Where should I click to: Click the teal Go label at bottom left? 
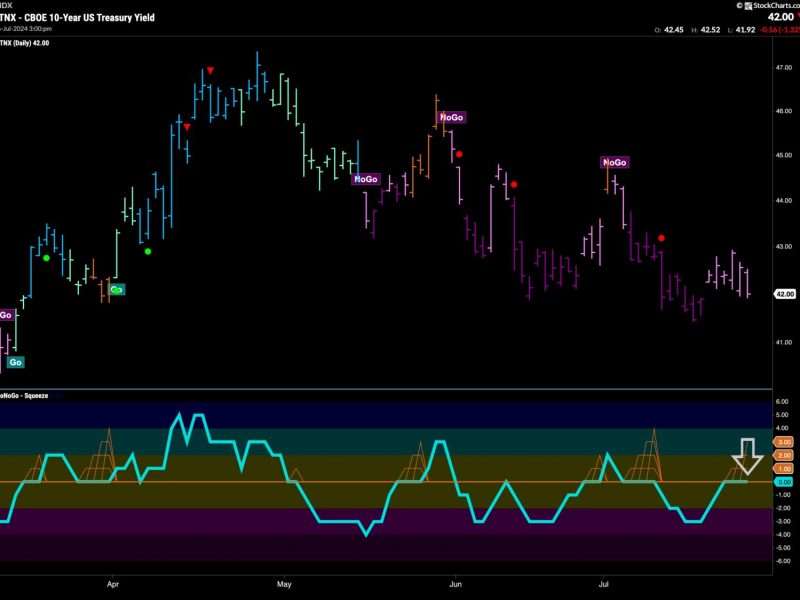click(x=16, y=362)
